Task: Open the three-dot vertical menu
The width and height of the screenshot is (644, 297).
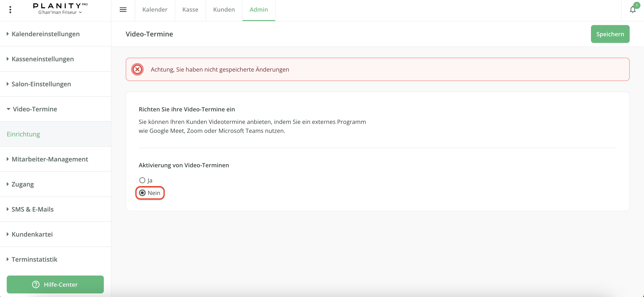Action: click(10, 10)
